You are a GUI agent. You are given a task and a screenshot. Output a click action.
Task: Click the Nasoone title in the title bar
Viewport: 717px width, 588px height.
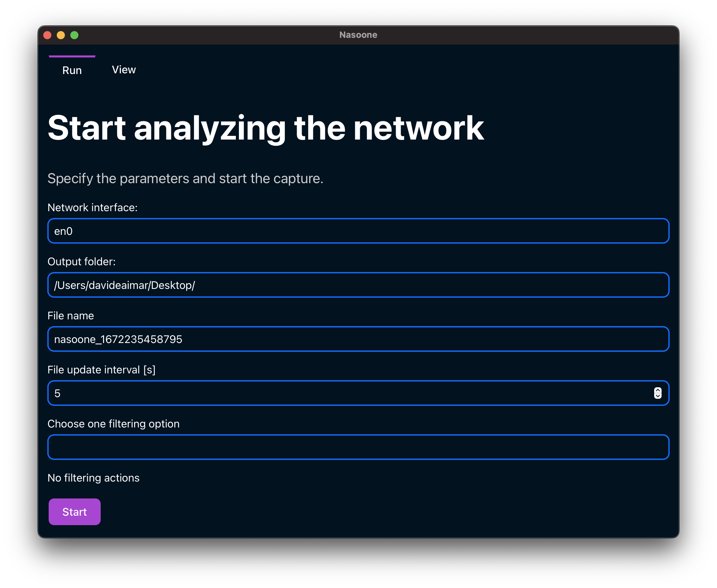click(358, 35)
